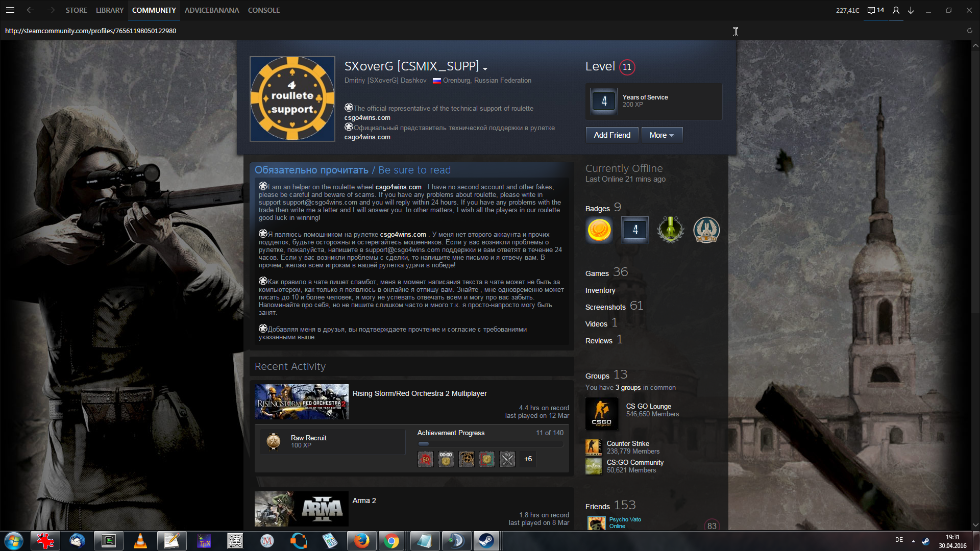Click the Add Friend button
Viewport: 980px width, 551px height.
pos(611,135)
